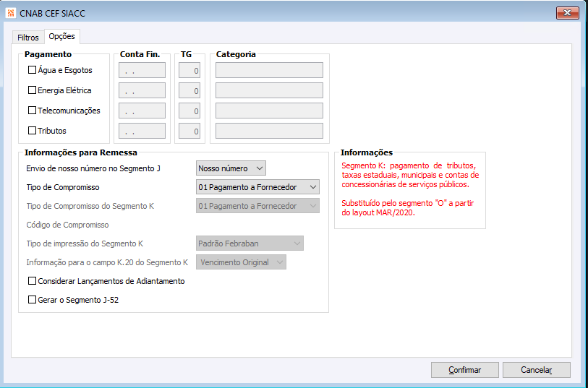Select the Opções tab
Viewport: 588px width, 388px height.
point(62,36)
